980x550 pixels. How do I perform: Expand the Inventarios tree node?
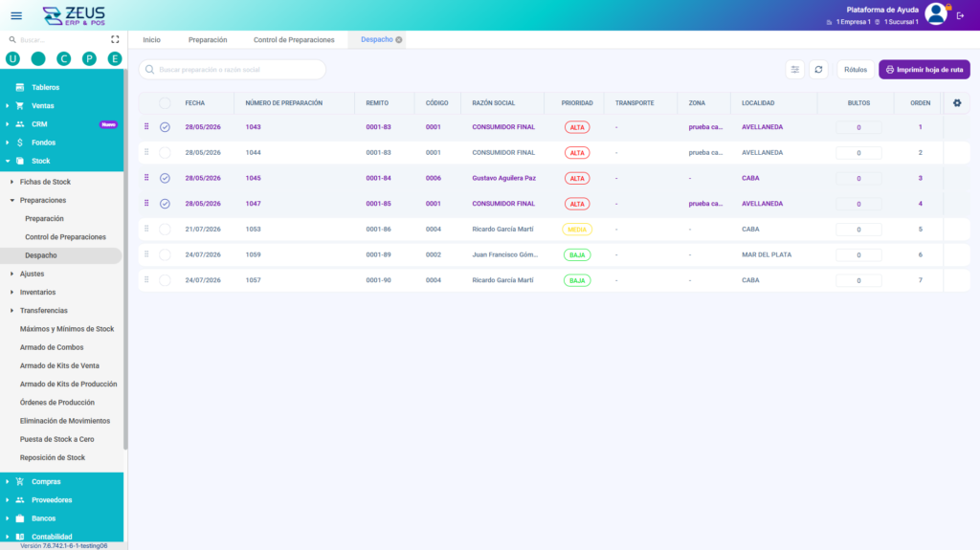[12, 293]
